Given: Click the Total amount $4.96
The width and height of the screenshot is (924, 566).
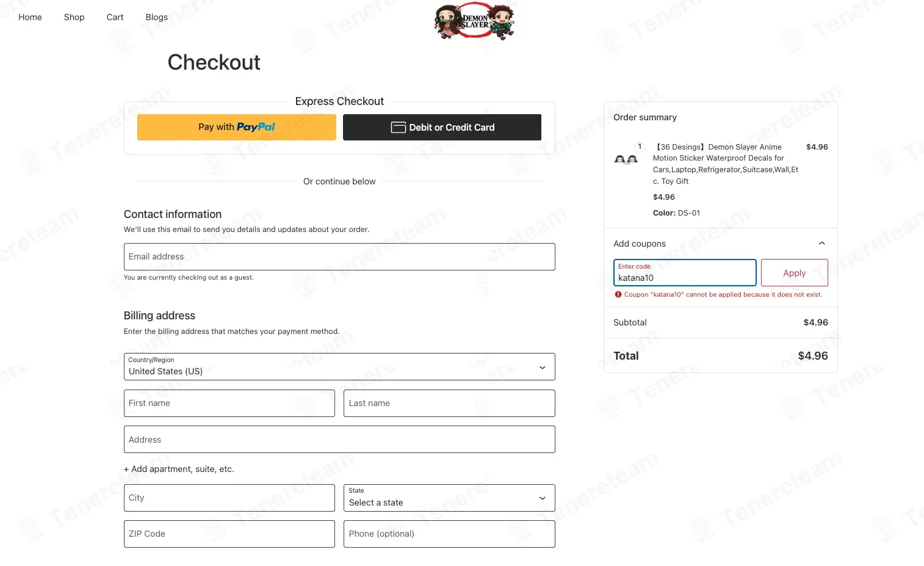Looking at the screenshot, I should pos(813,355).
